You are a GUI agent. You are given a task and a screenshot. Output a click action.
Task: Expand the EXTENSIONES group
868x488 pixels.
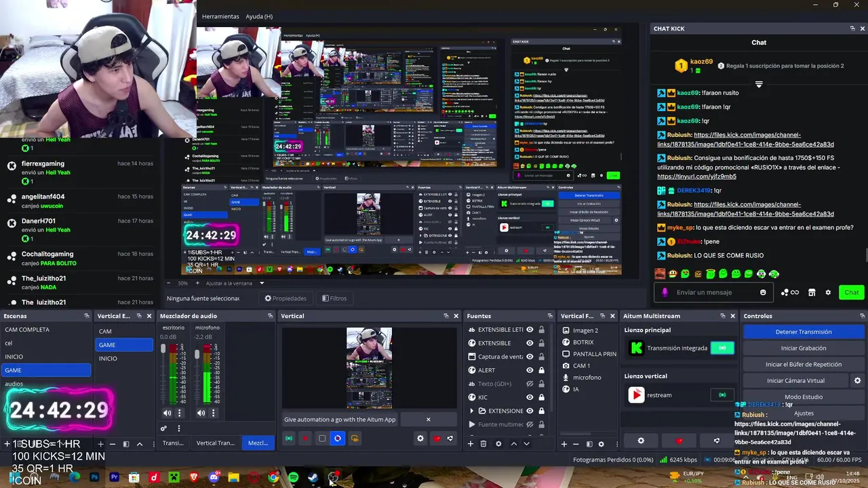point(472,411)
